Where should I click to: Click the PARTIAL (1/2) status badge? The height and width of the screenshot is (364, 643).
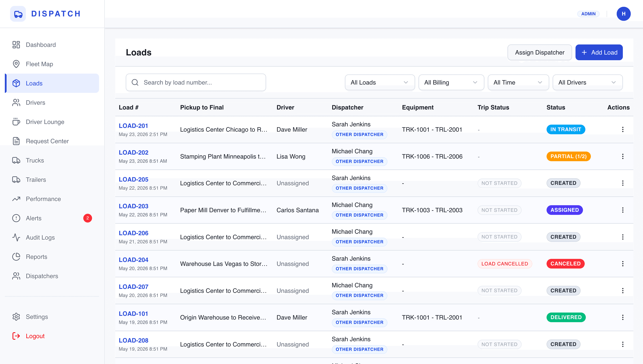[x=568, y=156]
